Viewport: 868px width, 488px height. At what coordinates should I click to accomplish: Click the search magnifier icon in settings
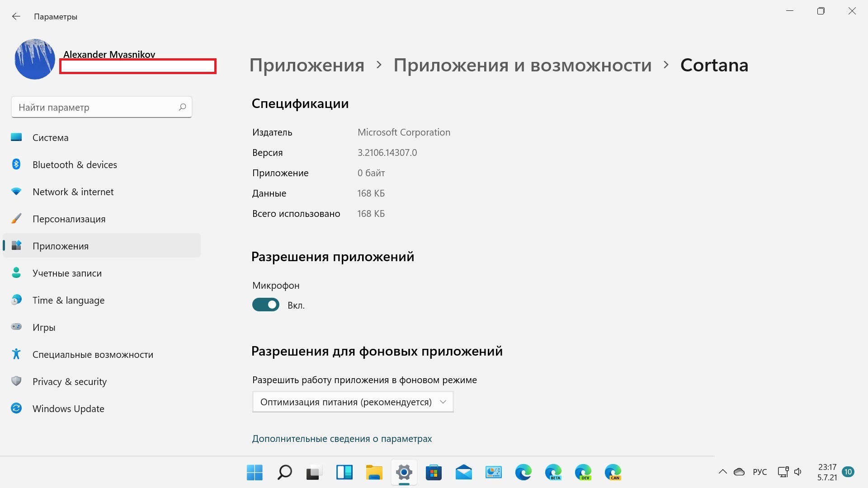[x=182, y=107]
